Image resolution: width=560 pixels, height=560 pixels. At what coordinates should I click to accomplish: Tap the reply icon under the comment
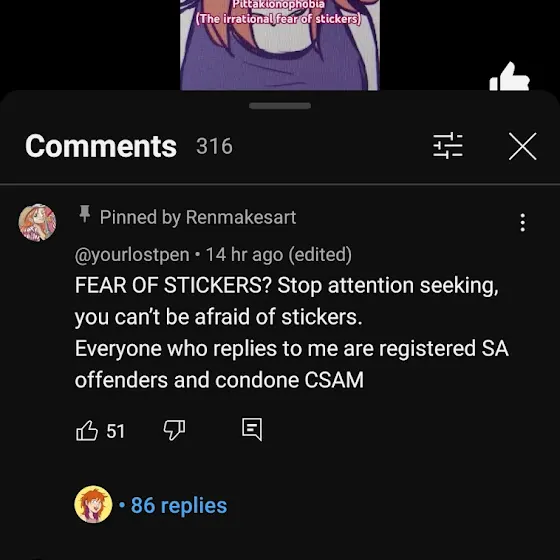point(252,429)
